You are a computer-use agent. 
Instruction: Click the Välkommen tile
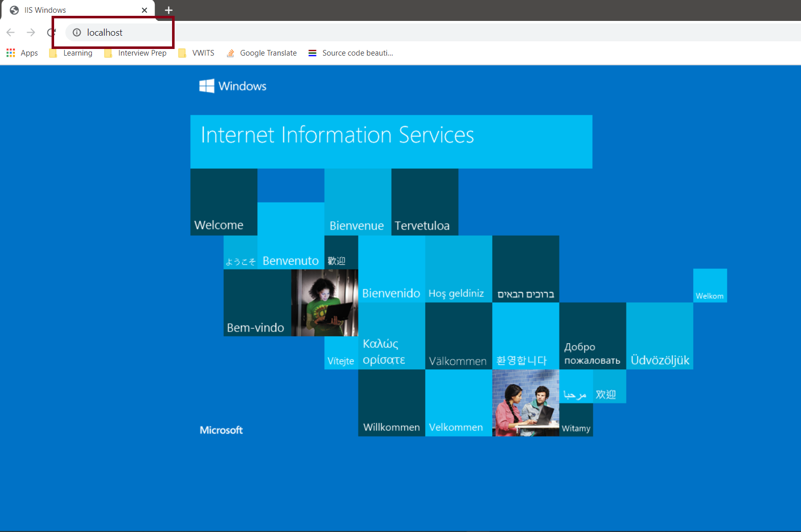pyautogui.click(x=458, y=336)
